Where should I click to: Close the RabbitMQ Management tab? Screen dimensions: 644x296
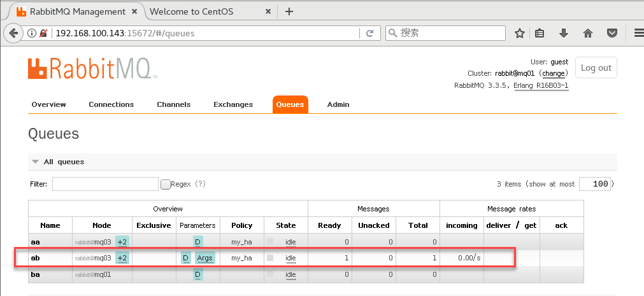click(x=136, y=11)
